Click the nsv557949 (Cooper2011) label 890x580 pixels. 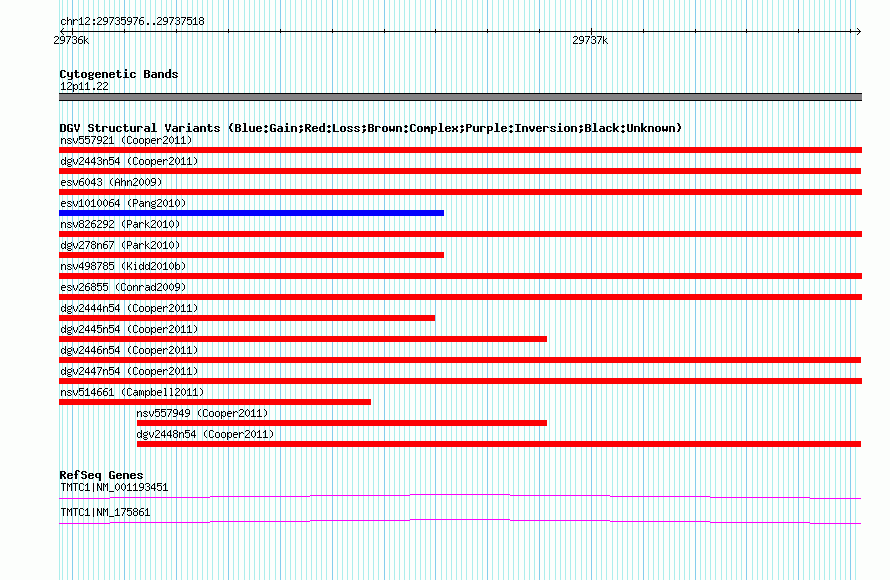tap(203, 413)
